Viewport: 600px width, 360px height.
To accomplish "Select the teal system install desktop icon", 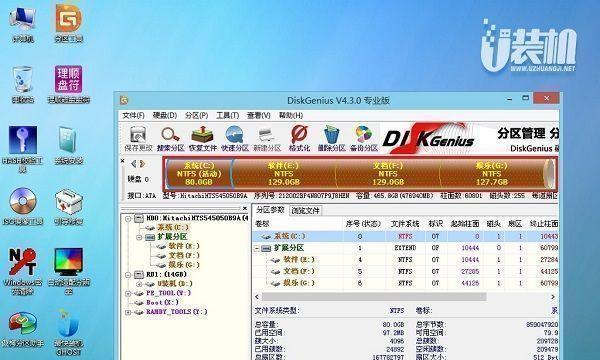I will coord(68,145).
